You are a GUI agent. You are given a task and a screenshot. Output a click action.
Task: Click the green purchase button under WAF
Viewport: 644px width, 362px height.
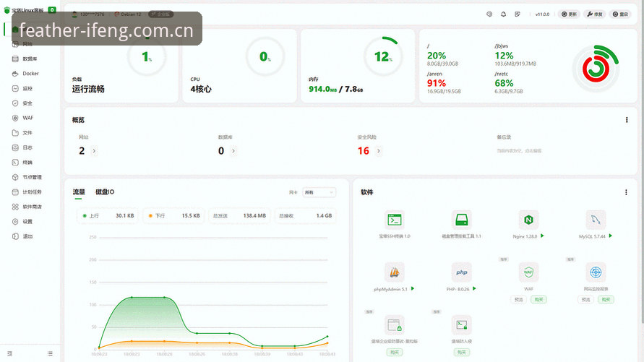tap(539, 300)
